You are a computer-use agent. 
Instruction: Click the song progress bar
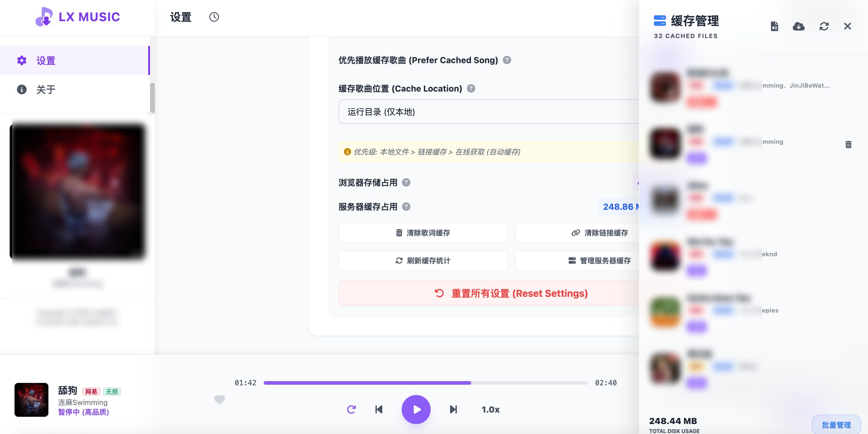[425, 383]
